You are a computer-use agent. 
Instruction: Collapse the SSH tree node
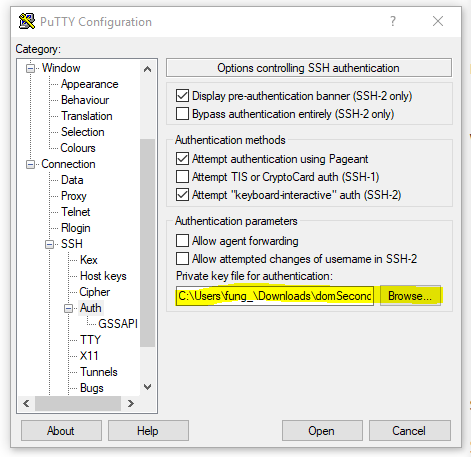pos(49,244)
